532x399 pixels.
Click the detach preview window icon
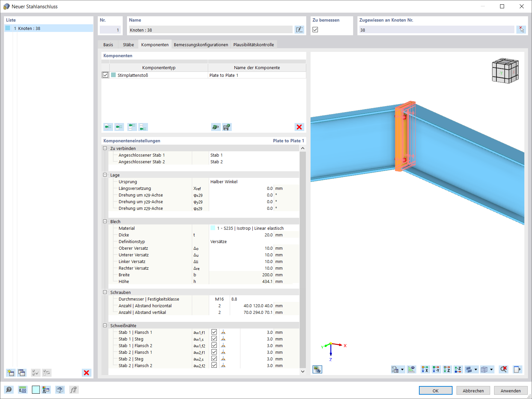[517, 369]
